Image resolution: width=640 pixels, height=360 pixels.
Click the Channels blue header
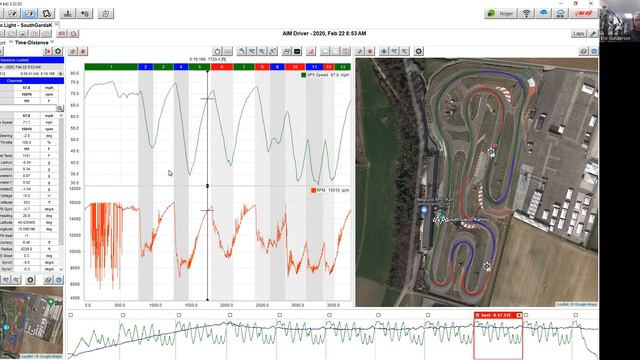click(x=31, y=81)
